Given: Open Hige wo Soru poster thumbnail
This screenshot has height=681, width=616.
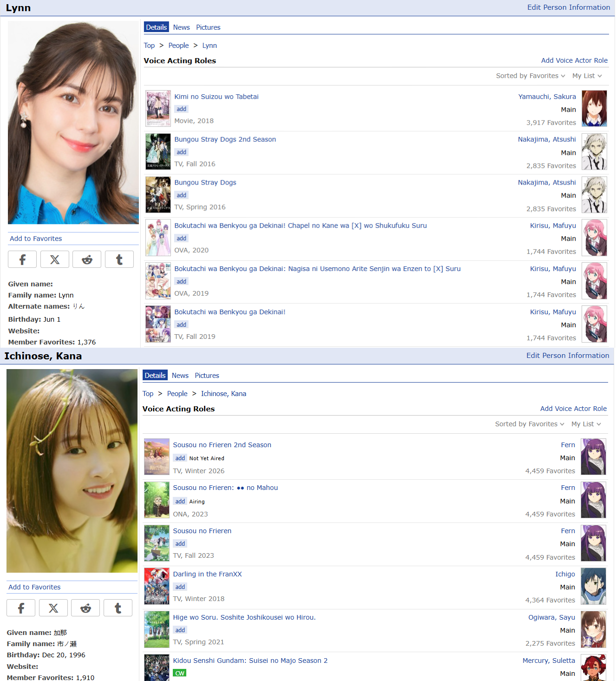Looking at the screenshot, I should (x=157, y=629).
